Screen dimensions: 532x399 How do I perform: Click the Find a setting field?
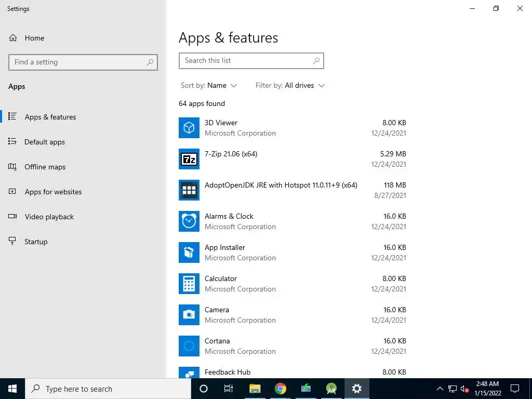(83, 62)
